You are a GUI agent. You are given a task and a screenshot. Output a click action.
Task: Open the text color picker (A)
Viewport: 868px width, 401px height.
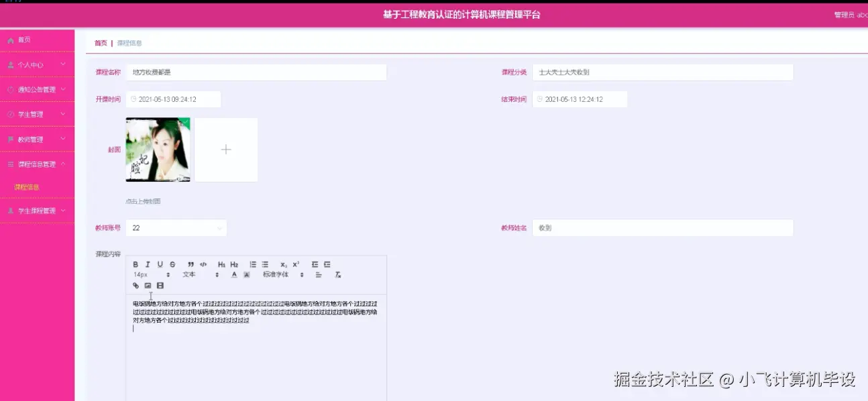pyautogui.click(x=234, y=275)
